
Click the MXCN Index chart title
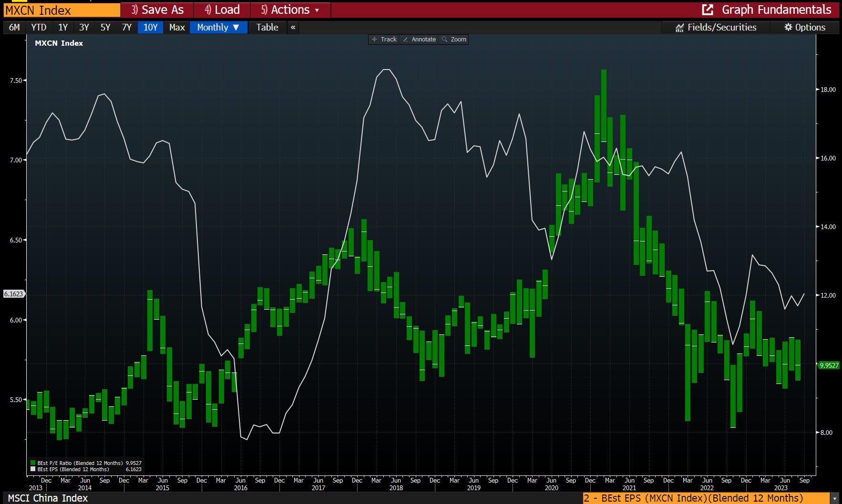(x=59, y=43)
